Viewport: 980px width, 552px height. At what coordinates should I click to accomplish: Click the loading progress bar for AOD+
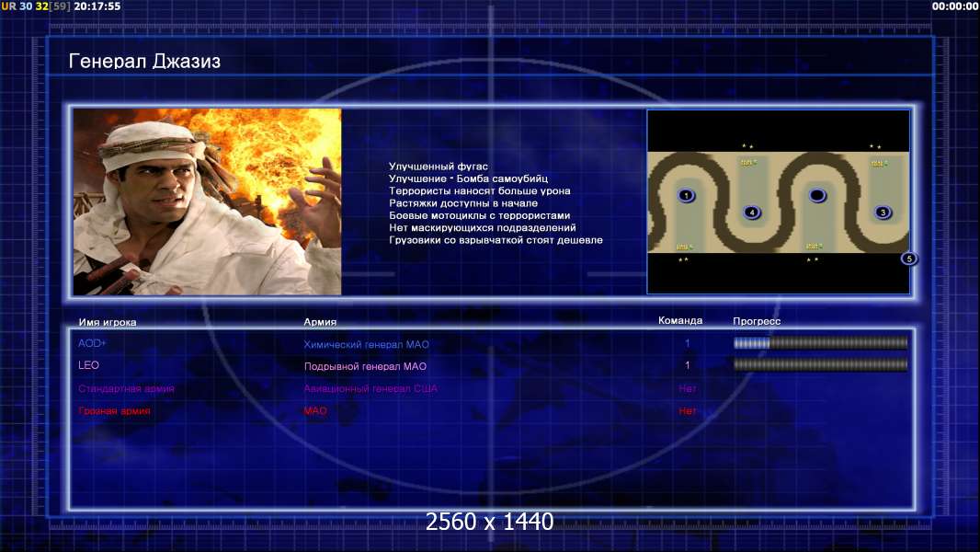821,342
